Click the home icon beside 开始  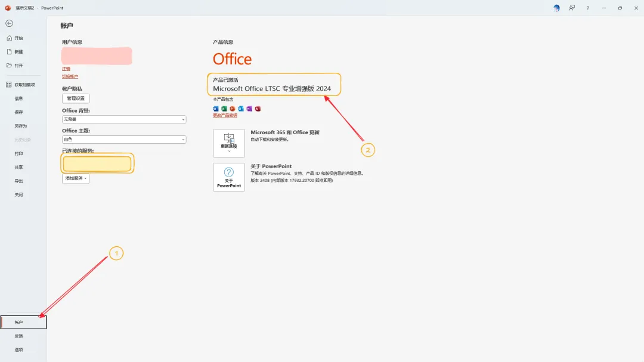click(10, 38)
